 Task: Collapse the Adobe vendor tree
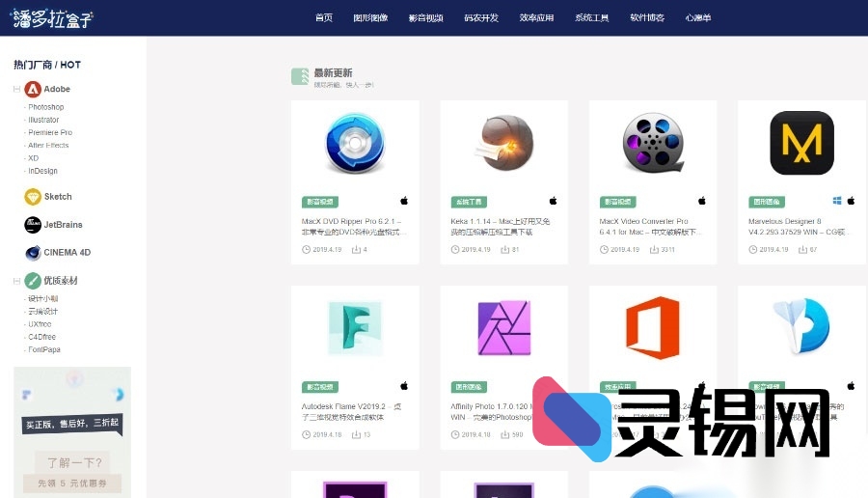coord(16,89)
